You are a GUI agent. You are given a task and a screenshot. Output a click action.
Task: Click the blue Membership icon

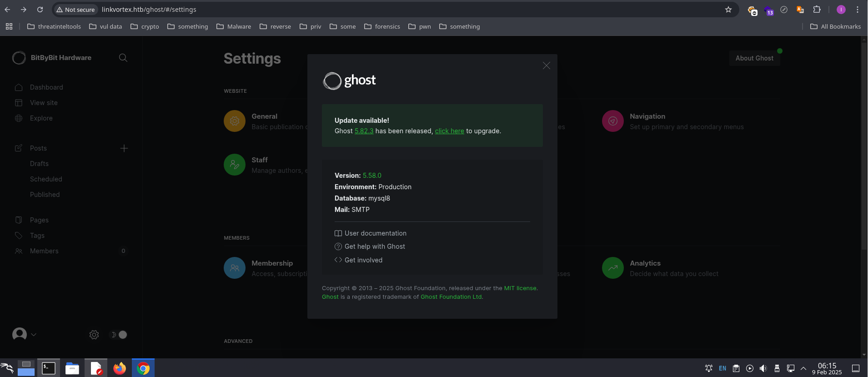235,268
